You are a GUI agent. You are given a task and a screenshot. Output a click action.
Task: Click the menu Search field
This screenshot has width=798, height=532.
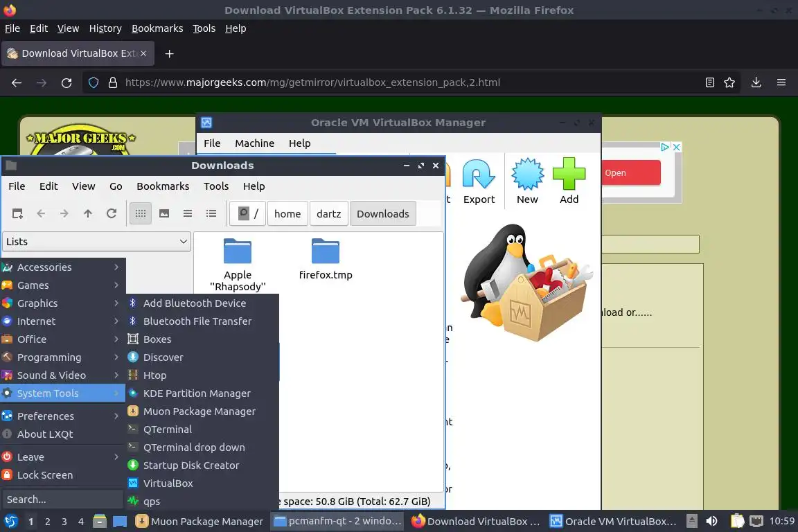pyautogui.click(x=62, y=500)
